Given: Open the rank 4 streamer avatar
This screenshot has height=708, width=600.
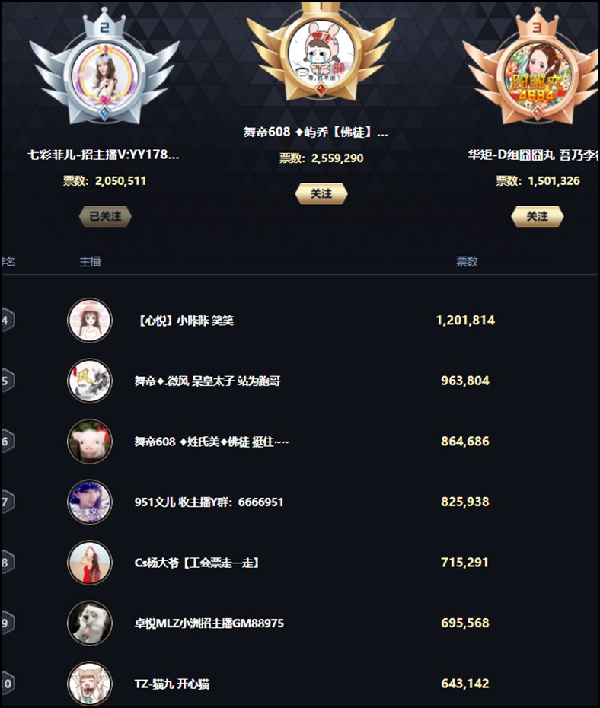Looking at the screenshot, I should (89, 320).
